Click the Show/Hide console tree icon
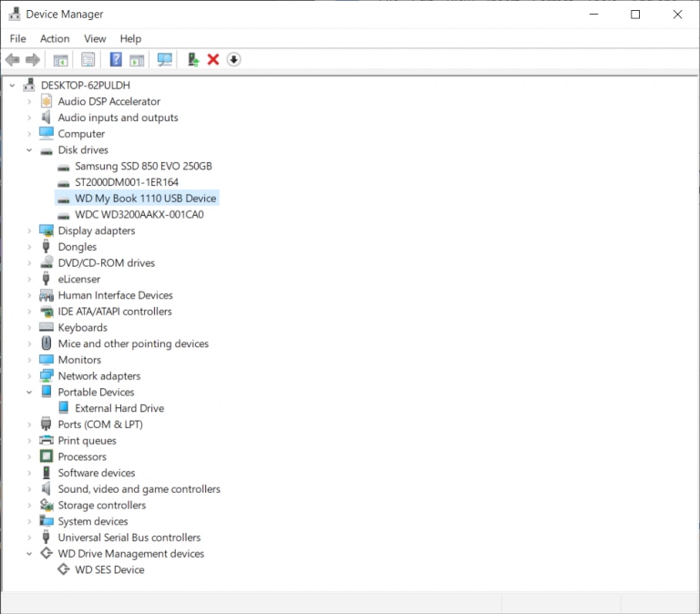Viewport: 700px width, 614px height. (x=60, y=60)
